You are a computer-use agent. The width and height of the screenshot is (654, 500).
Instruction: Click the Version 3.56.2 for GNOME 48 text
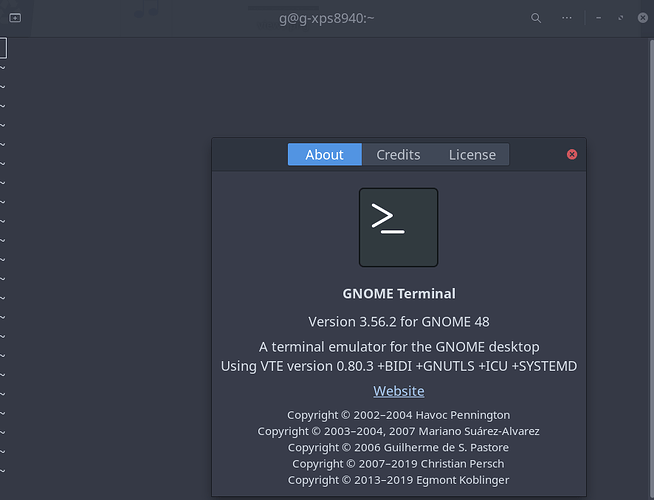coord(399,322)
